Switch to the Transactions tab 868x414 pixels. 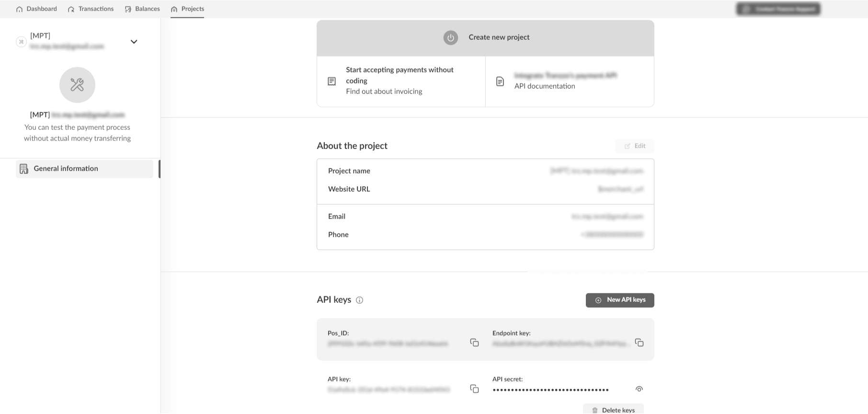click(x=91, y=9)
